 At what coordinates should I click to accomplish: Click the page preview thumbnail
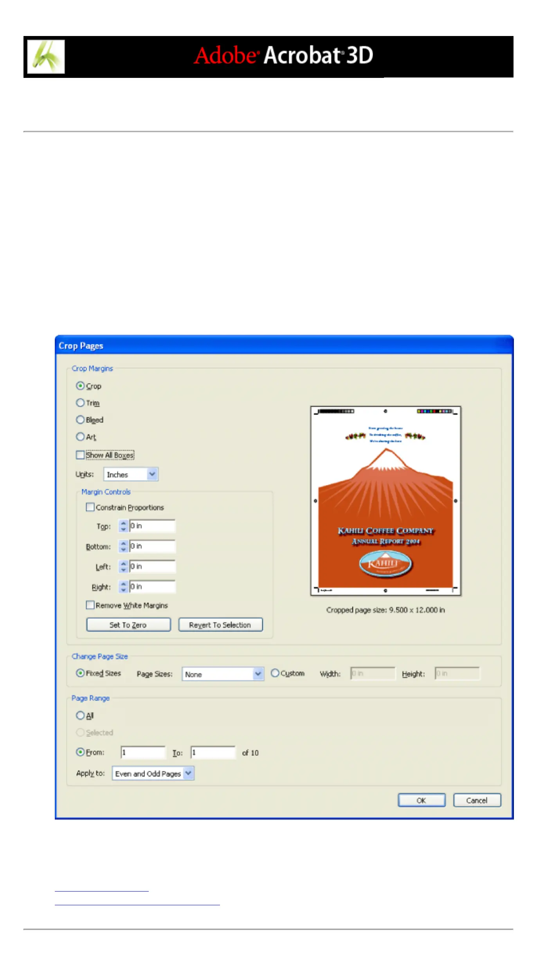[x=386, y=501]
